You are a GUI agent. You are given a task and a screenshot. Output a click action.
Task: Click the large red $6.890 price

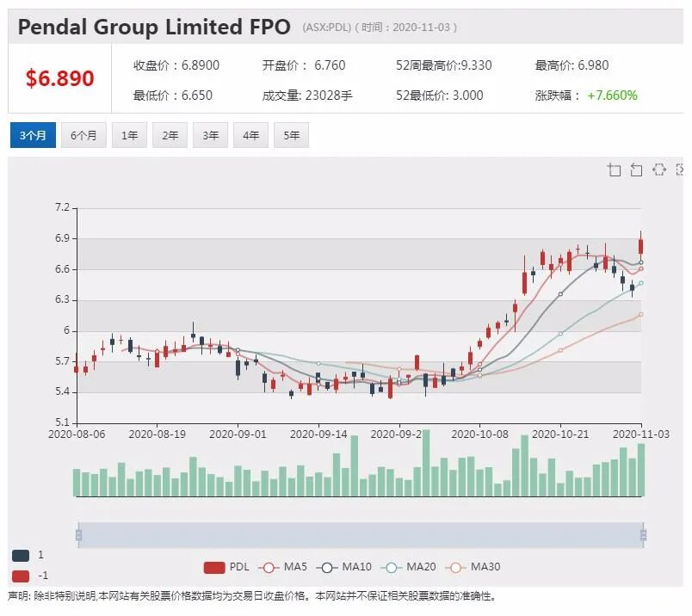(x=59, y=78)
